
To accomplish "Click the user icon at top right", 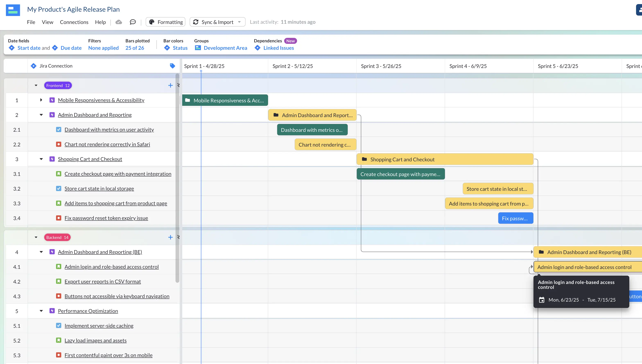I will pyautogui.click(x=639, y=10).
